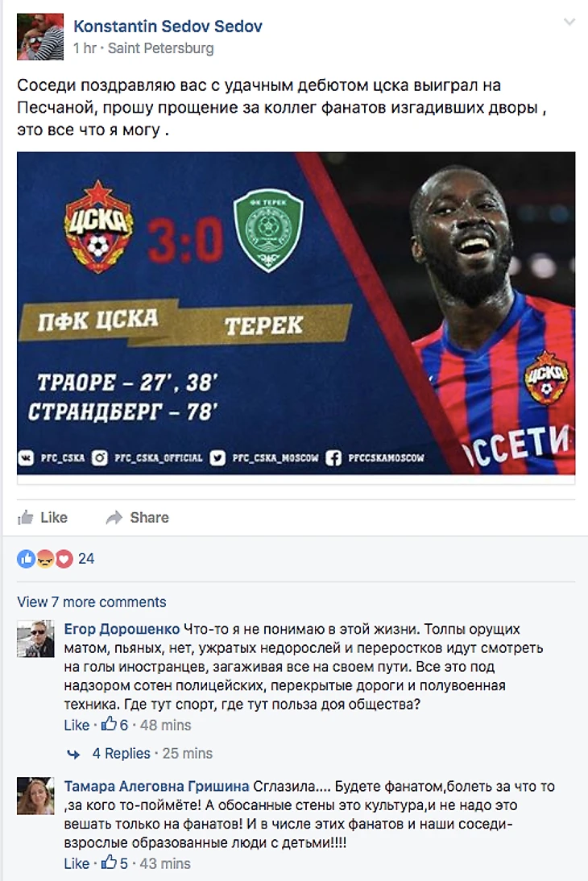Open the post options chevron at top right
This screenshot has width=588, height=881.
pos(569,22)
